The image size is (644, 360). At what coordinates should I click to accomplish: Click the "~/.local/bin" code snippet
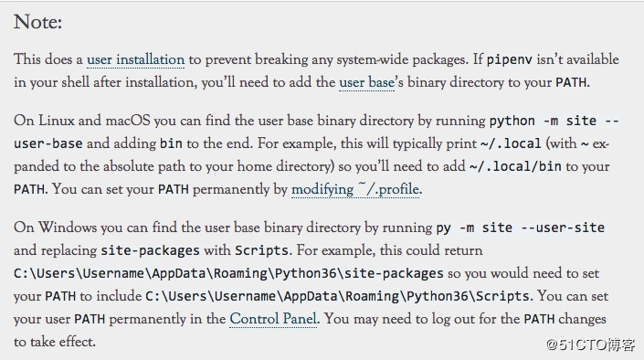(x=515, y=166)
